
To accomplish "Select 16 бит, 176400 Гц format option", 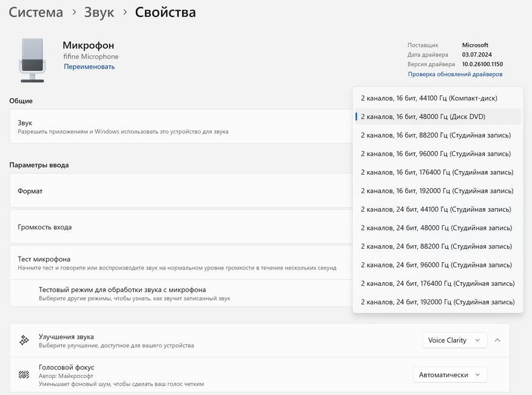I will [x=437, y=172].
